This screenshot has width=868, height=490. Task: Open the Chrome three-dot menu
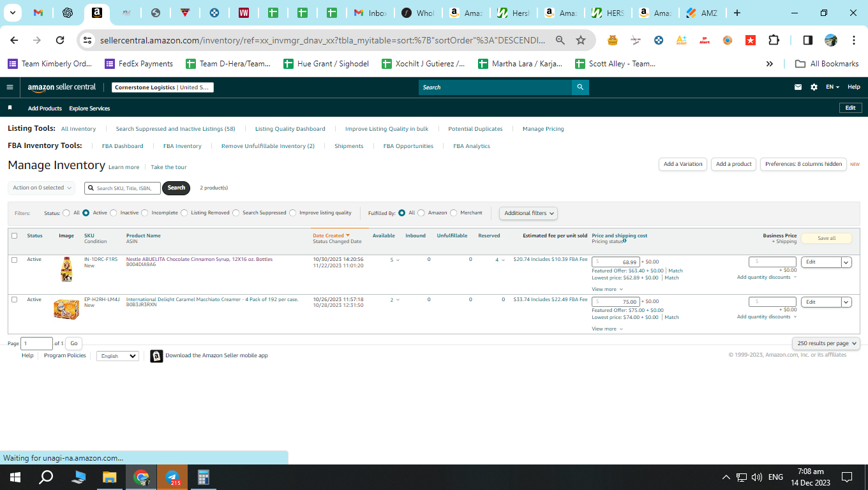coord(854,40)
